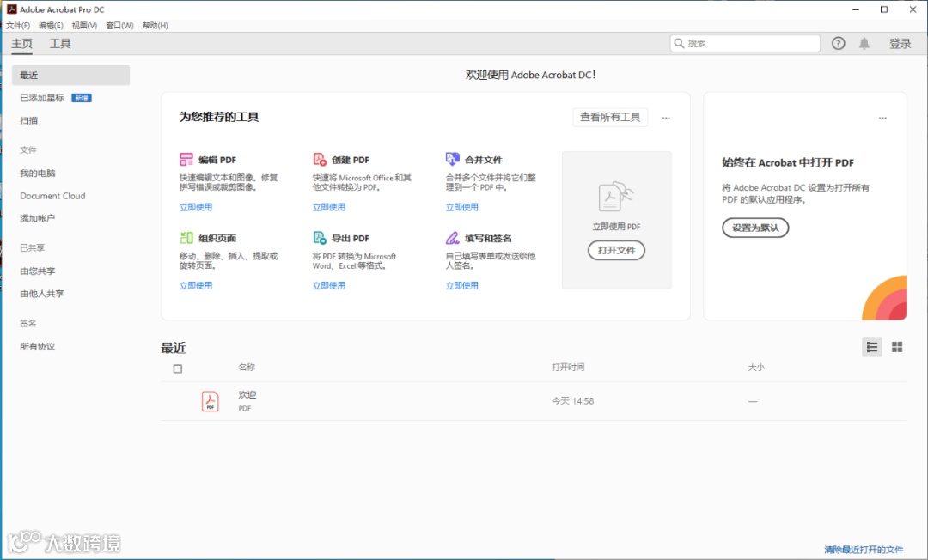Viewport: 928px width, 560px height.
Task: Tick the select-all checkbox in Recent list
Action: [178, 369]
